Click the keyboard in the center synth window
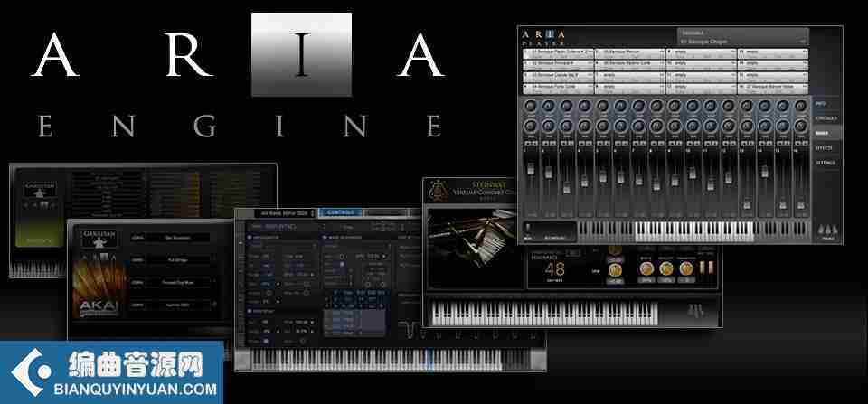The image size is (868, 404). (376, 360)
